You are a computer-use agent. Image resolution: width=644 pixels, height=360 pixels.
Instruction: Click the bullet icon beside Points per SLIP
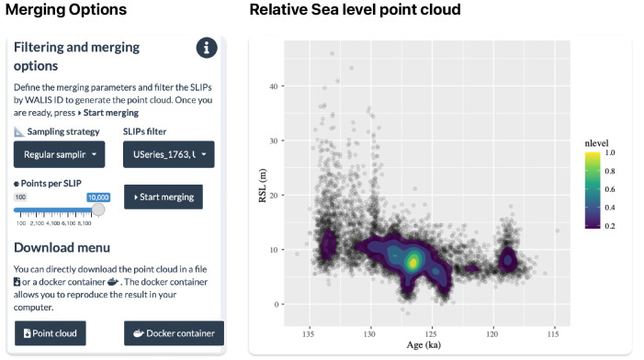(x=17, y=184)
